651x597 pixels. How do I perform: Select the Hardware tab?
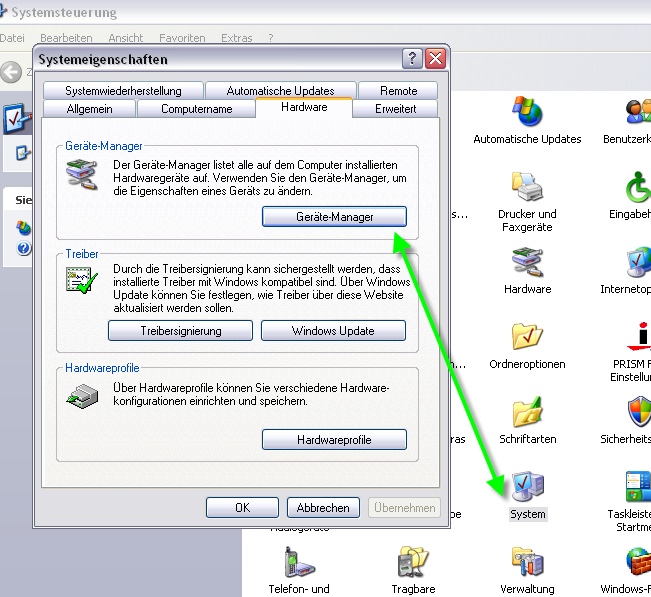[304, 107]
